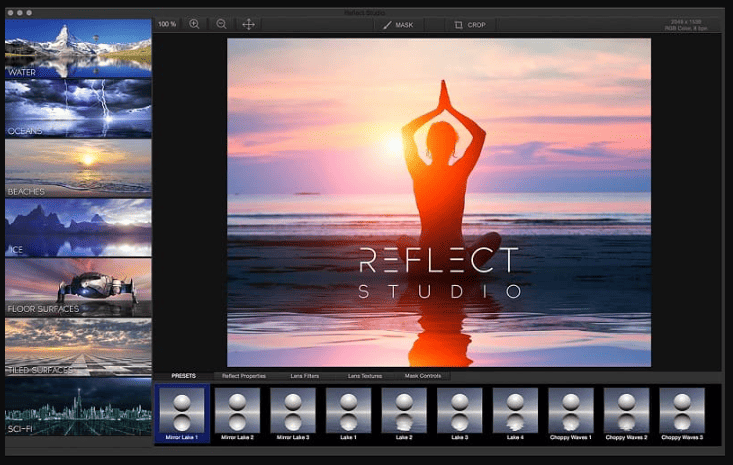
Task: Open the Floor Surfaces category
Action: click(78, 287)
